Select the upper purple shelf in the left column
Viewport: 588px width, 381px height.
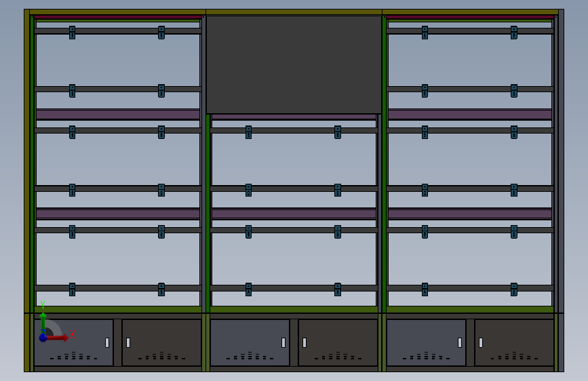click(118, 114)
